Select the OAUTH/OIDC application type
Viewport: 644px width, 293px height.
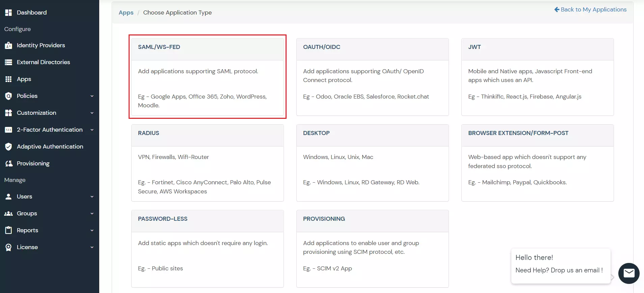coord(373,77)
